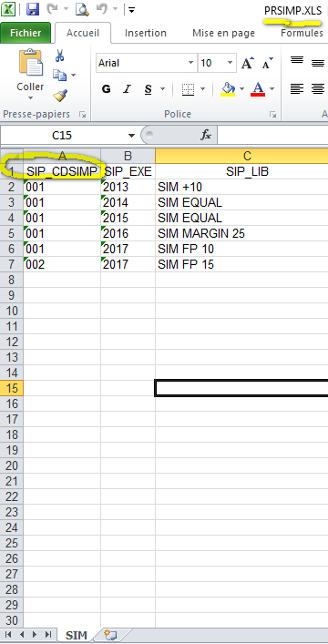Open the borders dropdown arrow
This screenshot has height=644, width=328.
(202, 88)
